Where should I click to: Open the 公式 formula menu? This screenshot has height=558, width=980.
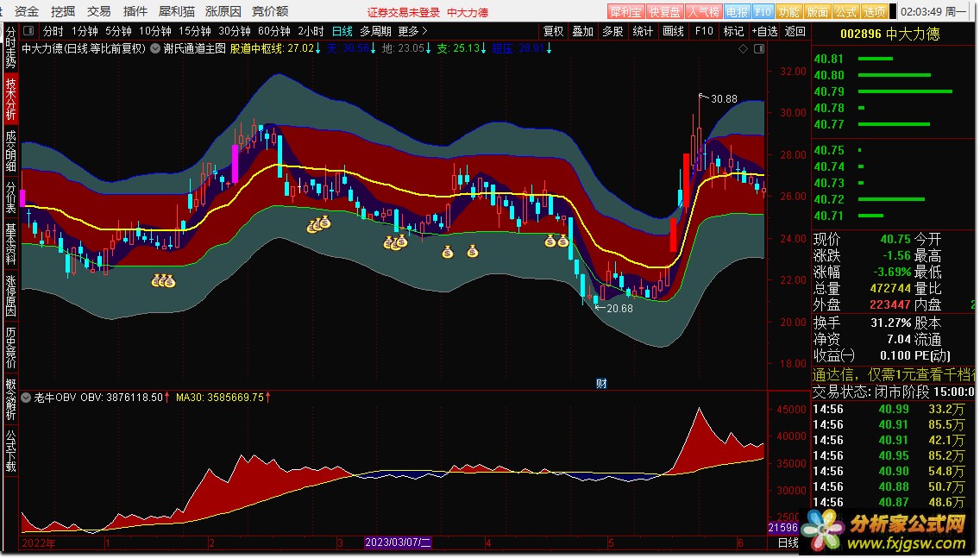click(x=845, y=12)
